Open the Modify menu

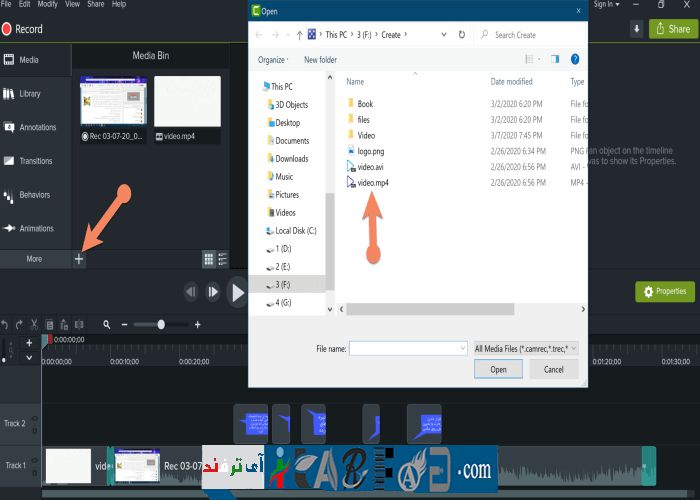46,5
